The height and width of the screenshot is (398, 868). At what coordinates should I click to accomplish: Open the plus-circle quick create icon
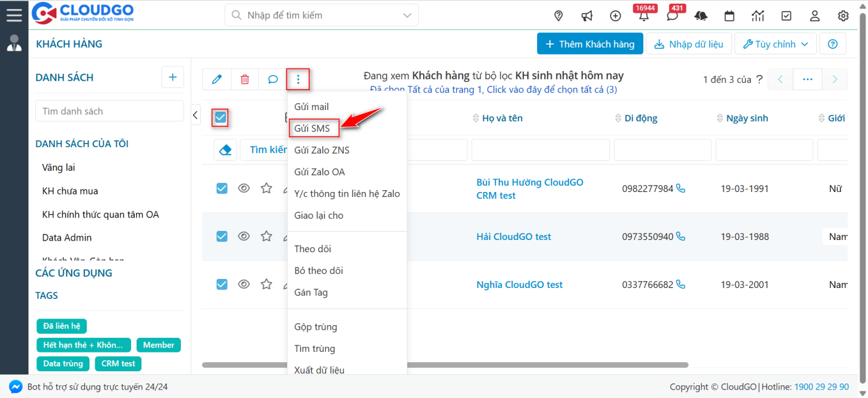[x=615, y=16]
